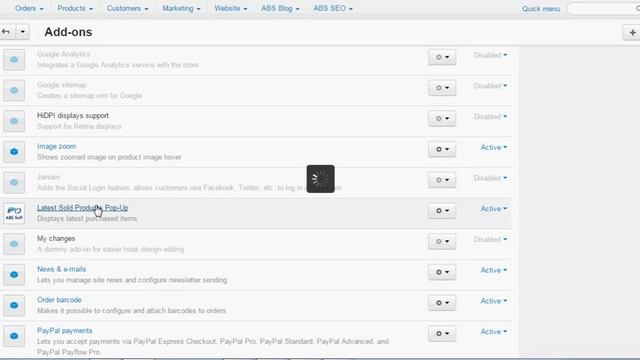Open the Website menu
The image size is (640, 360).
(x=231, y=8)
